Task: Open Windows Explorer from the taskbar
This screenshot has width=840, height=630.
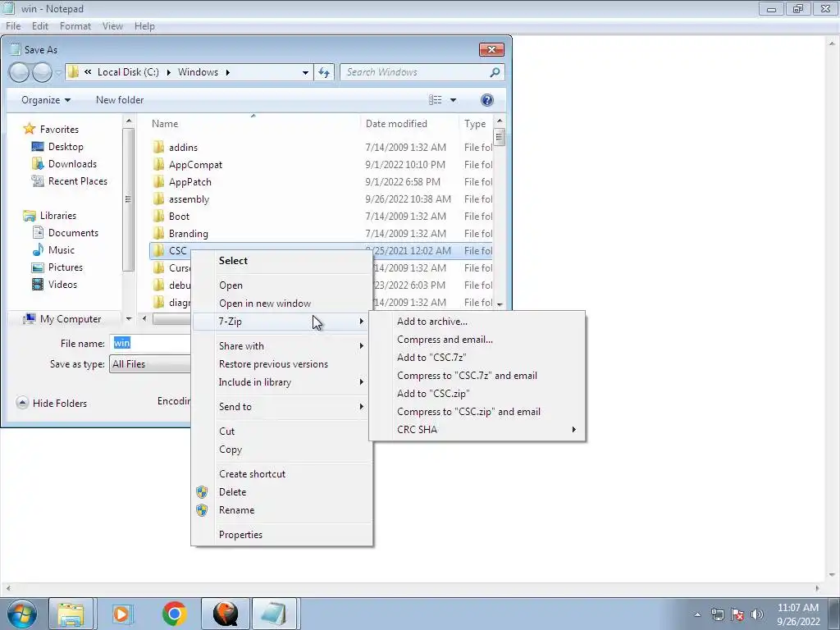Action: pyautogui.click(x=71, y=614)
